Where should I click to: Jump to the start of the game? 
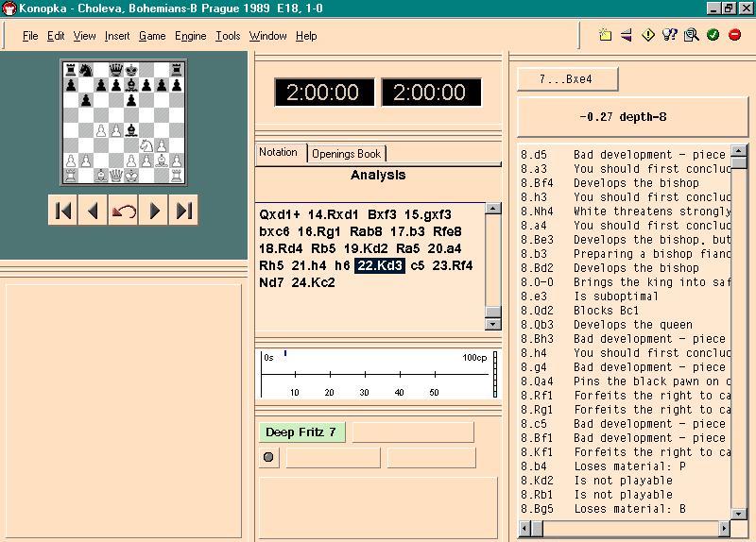tap(63, 211)
